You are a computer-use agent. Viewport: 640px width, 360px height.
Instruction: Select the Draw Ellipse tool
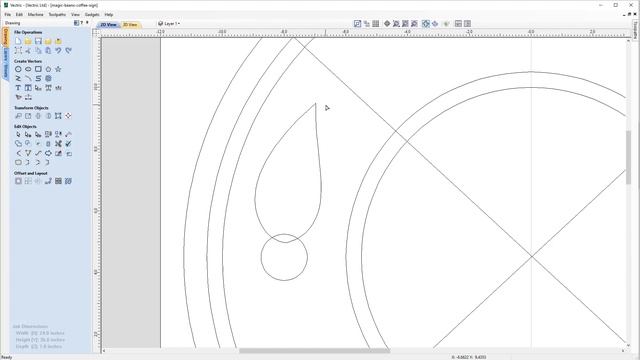pyautogui.click(x=28, y=69)
